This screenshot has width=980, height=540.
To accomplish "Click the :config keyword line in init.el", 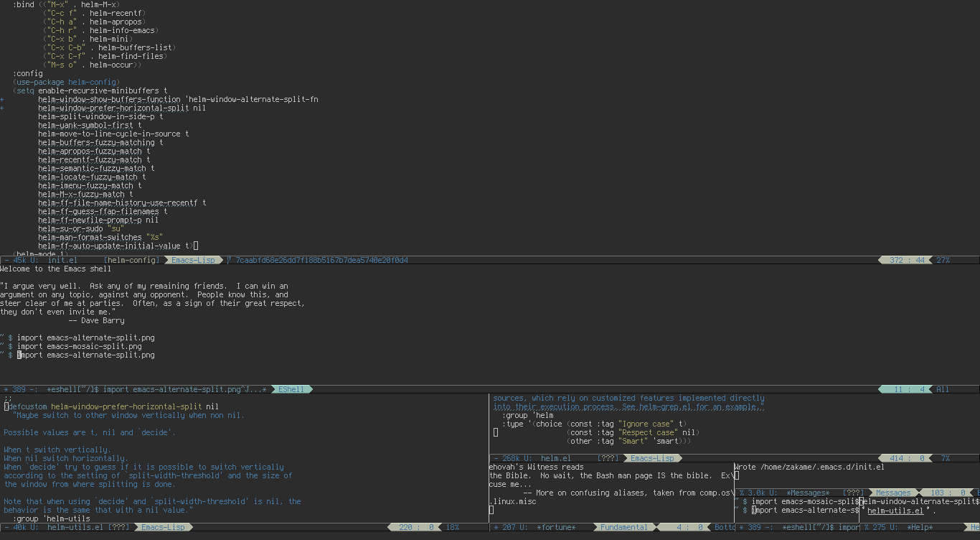I will click(27, 73).
